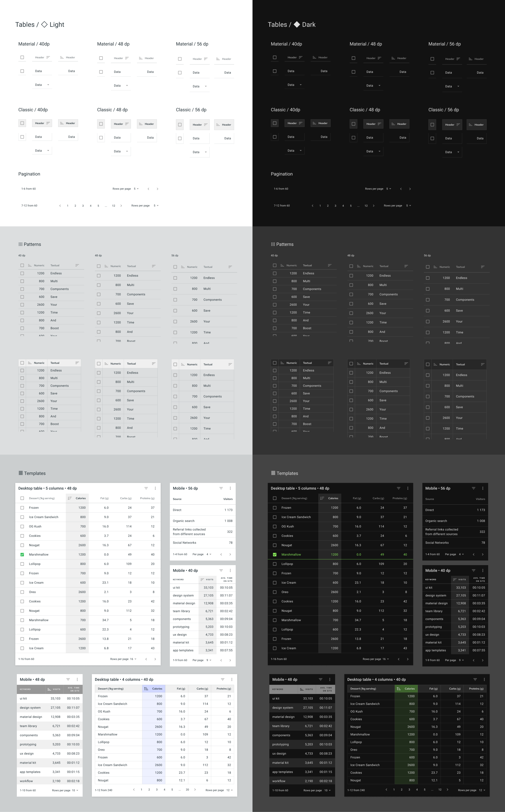Click page 12 in the dark pagination row
The width and height of the screenshot is (505, 812).
tap(366, 206)
